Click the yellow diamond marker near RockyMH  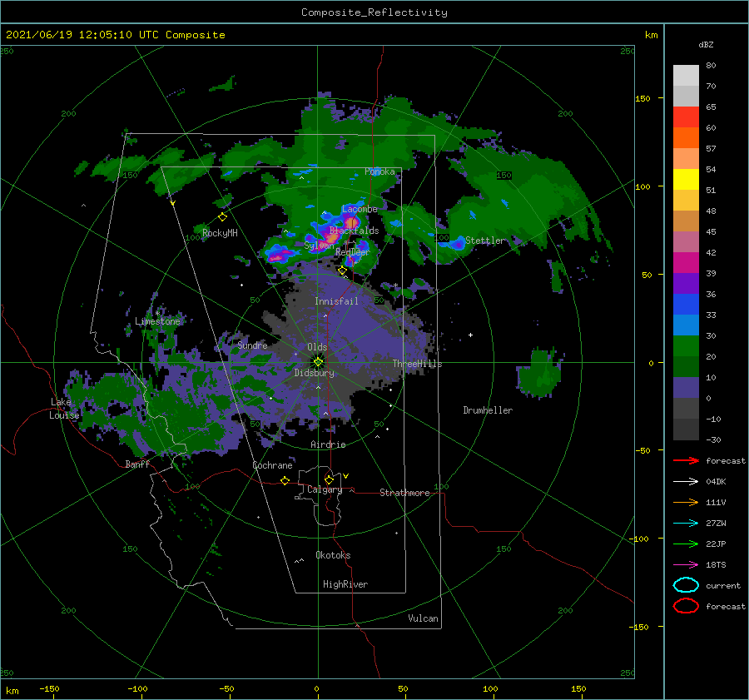coord(222,217)
